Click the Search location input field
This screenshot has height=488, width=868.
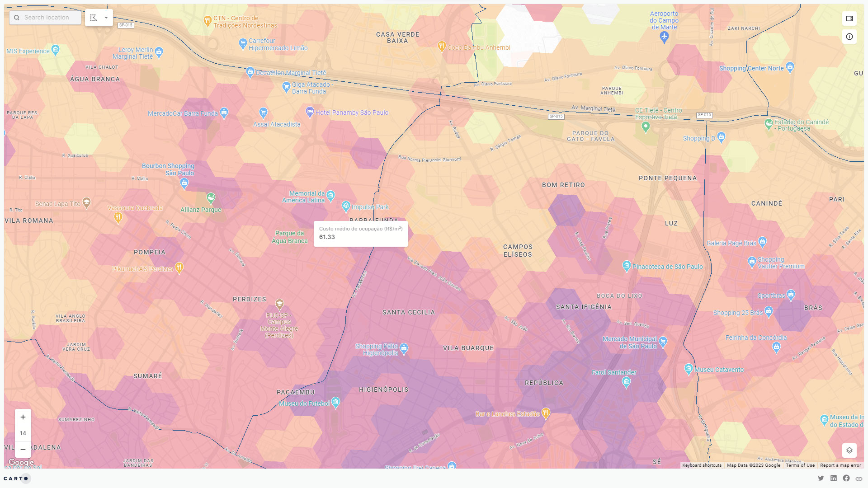click(x=45, y=18)
